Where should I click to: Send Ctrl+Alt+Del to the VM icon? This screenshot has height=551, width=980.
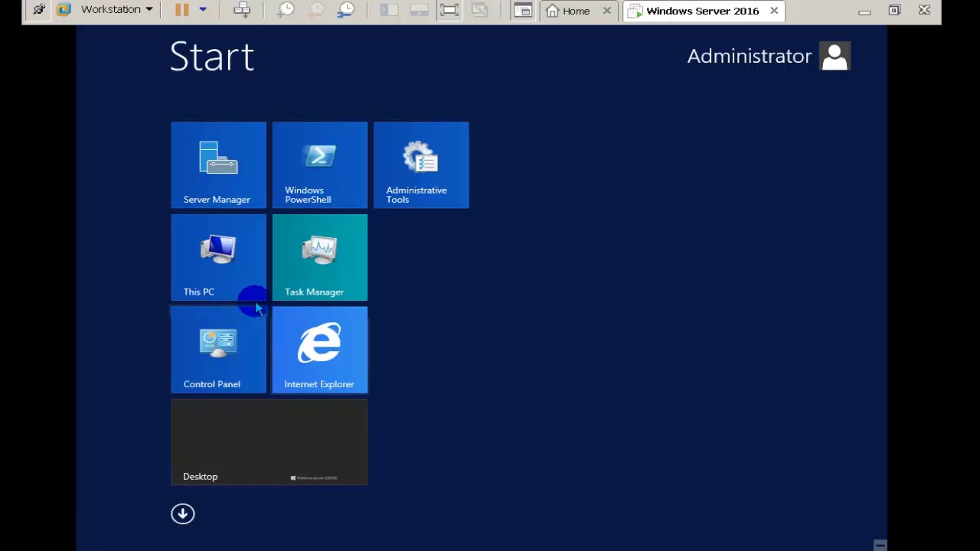tap(242, 10)
